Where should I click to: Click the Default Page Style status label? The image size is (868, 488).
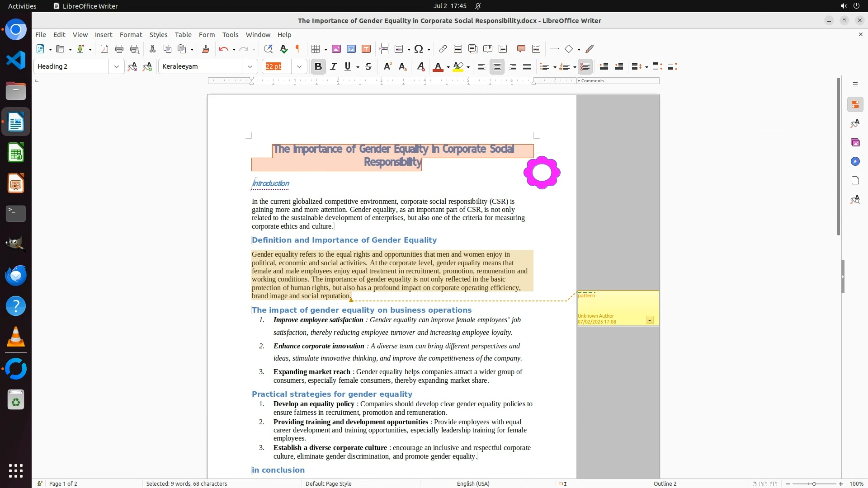[328, 483]
